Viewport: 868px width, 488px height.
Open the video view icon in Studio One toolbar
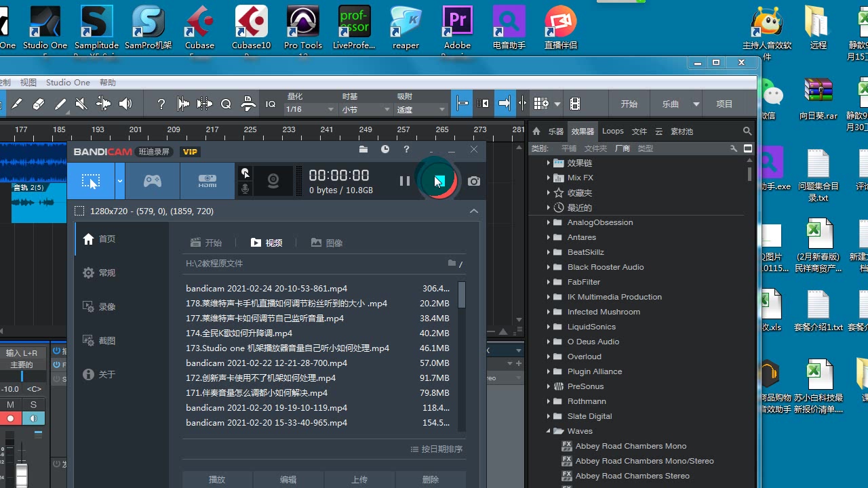point(575,104)
